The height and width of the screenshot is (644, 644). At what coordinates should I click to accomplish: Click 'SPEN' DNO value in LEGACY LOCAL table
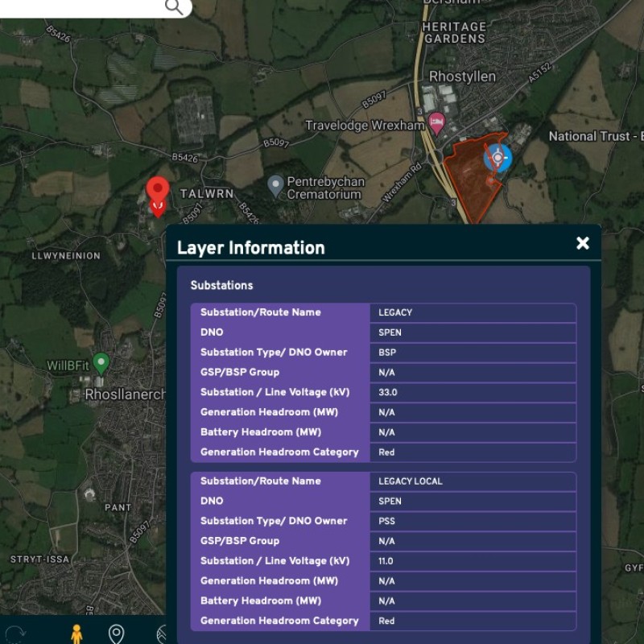[390, 501]
